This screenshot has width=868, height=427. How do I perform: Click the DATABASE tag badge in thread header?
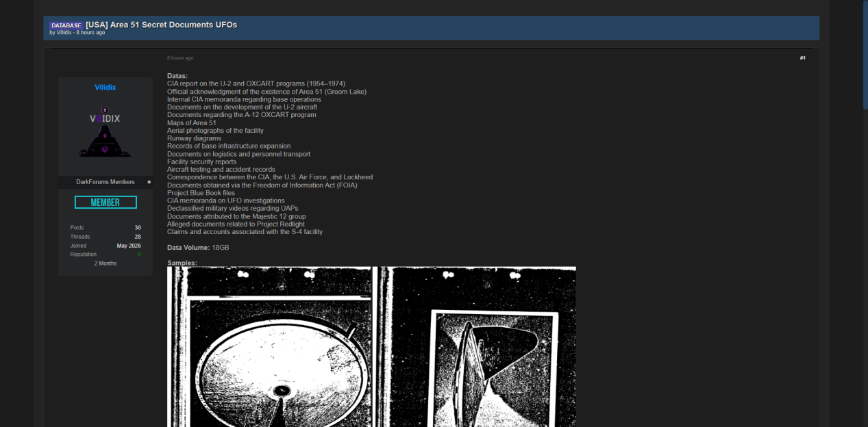tap(66, 25)
